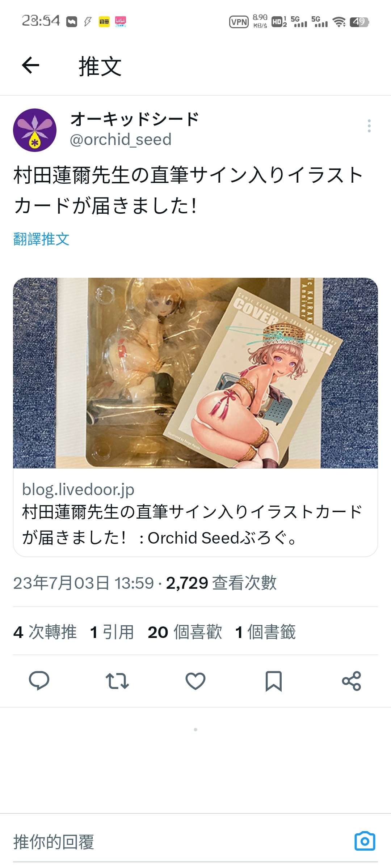Tap the retweet arrows icon
The width and height of the screenshot is (391, 868).
(x=117, y=681)
